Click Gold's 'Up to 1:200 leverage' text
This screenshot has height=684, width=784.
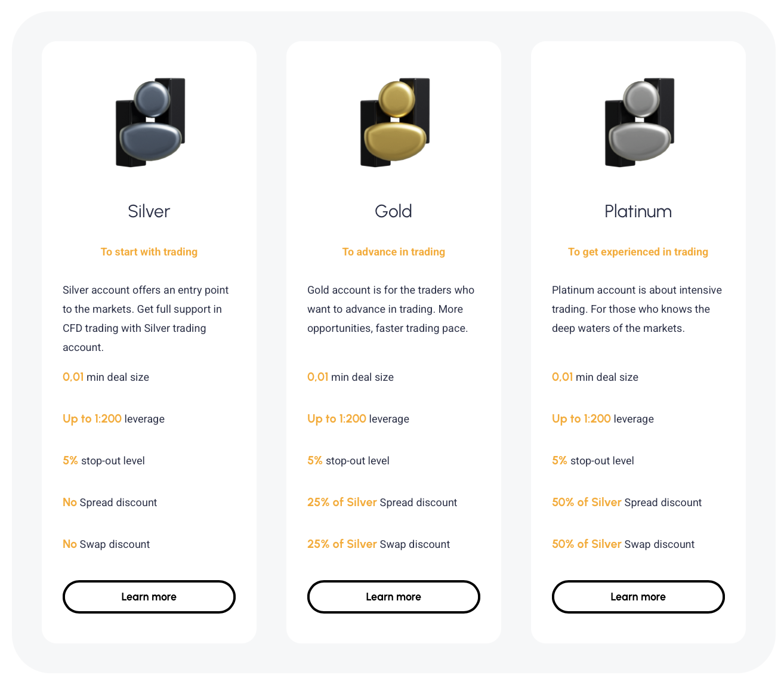(359, 419)
